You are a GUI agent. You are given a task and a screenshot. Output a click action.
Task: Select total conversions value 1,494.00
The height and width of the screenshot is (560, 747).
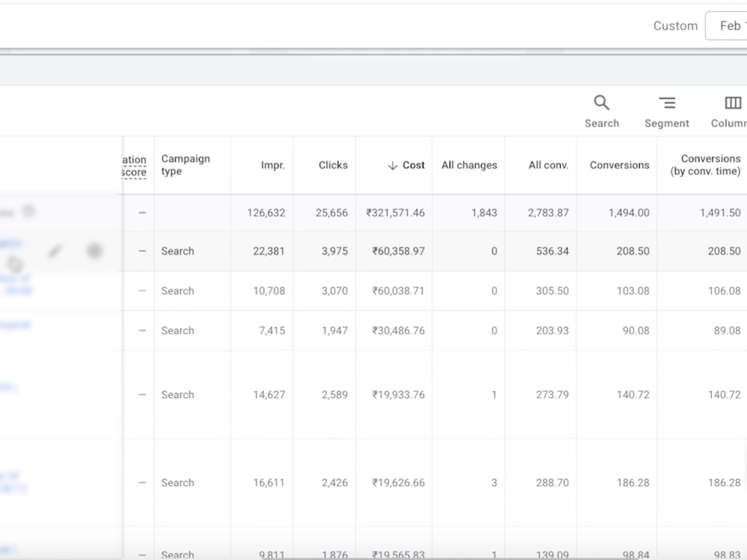(629, 213)
